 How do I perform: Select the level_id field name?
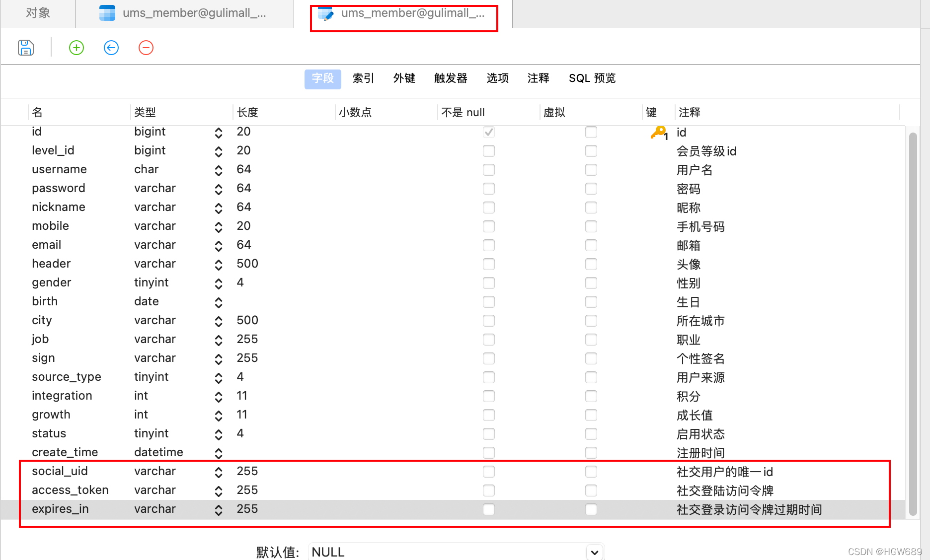53,150
